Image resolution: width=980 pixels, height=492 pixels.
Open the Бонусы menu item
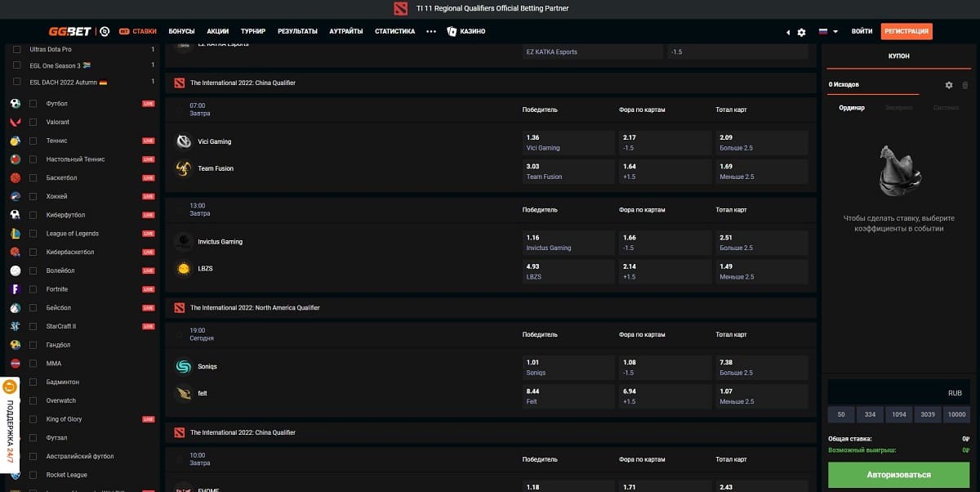(x=181, y=31)
